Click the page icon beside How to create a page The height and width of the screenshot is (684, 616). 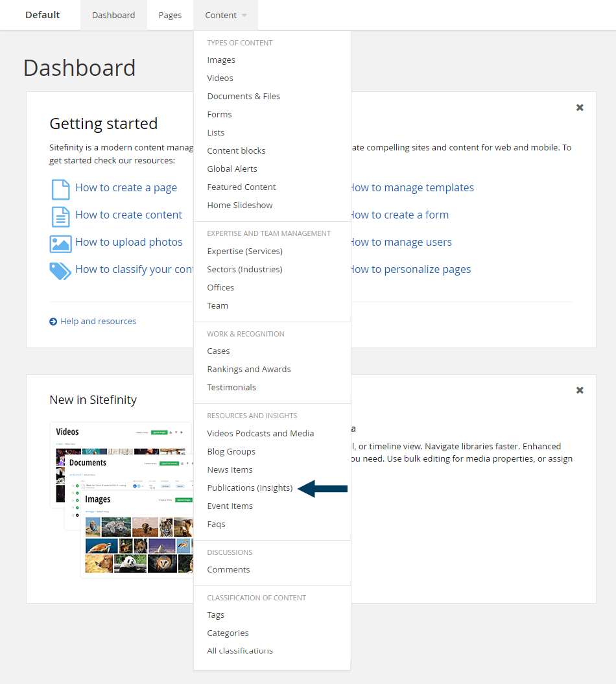[60, 190]
